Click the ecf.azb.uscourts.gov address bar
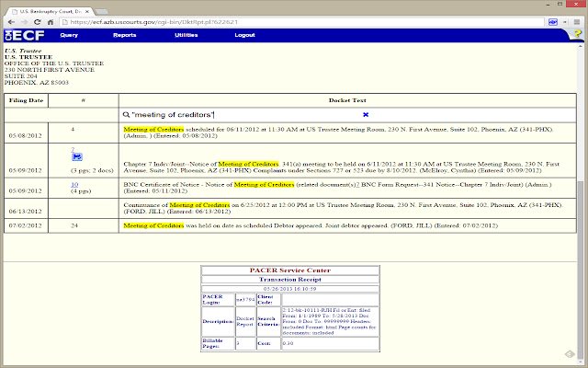 coord(302,22)
